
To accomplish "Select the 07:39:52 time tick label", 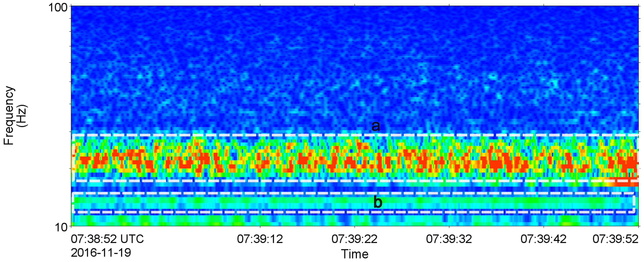I will coord(616,239).
